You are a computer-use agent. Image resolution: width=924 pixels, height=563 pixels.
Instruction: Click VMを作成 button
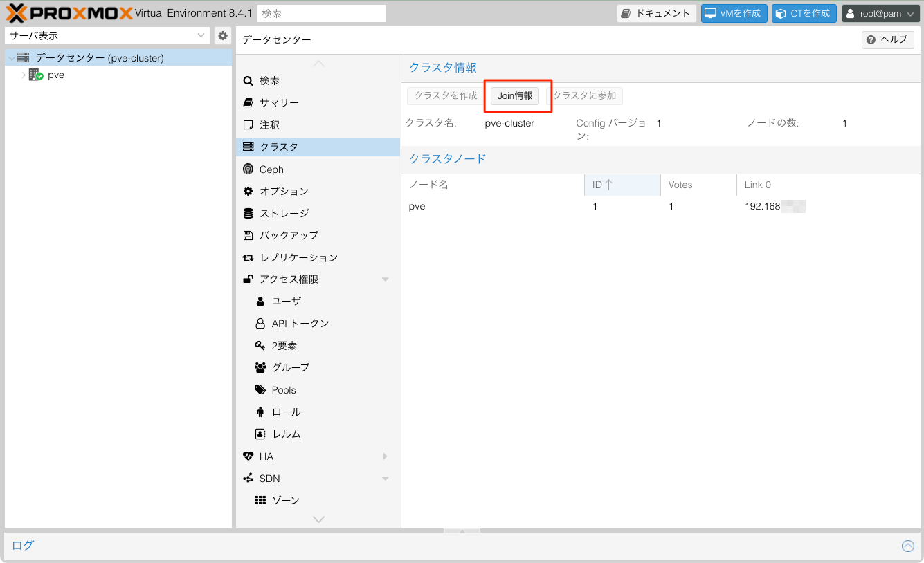[x=734, y=13]
